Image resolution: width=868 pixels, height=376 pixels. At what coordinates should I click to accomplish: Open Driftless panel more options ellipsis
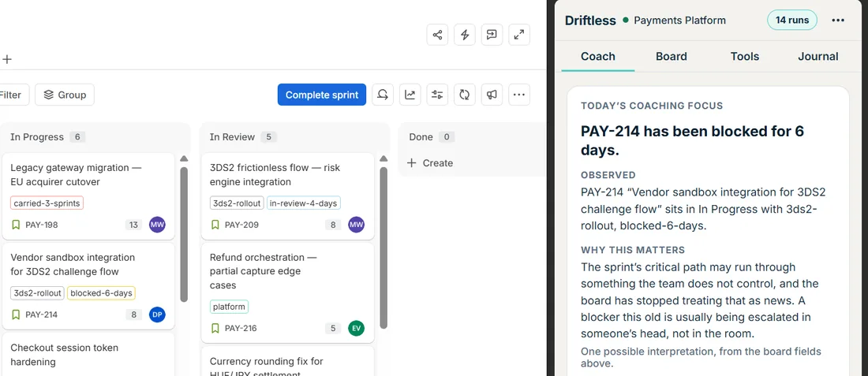point(838,20)
